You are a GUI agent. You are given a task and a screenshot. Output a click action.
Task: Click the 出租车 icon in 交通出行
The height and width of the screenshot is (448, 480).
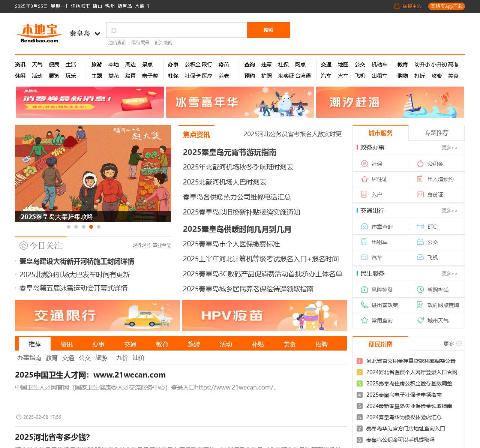click(x=364, y=242)
